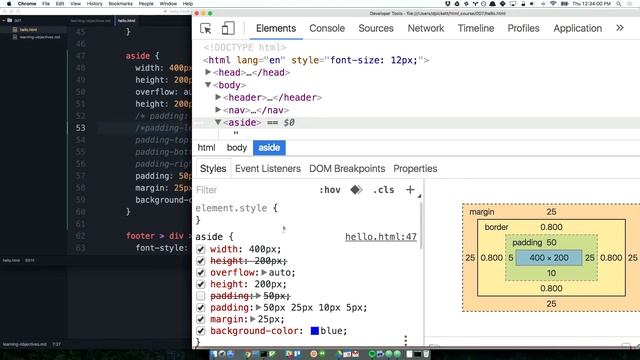640x360 pixels.
Task: Open the DOM Breakpoints sub-tab
Action: click(x=347, y=169)
